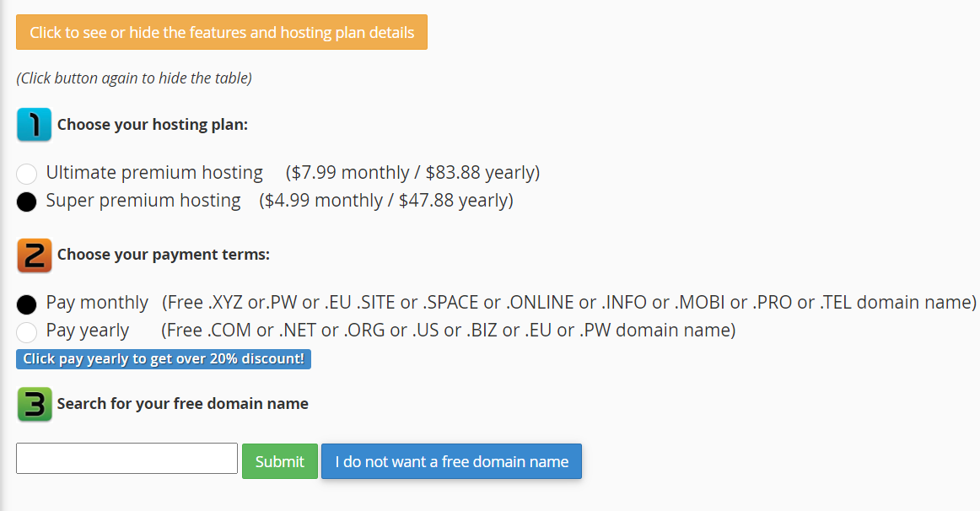Select the Super premium hosting radio button
This screenshot has width=980, height=511.
tap(27, 202)
